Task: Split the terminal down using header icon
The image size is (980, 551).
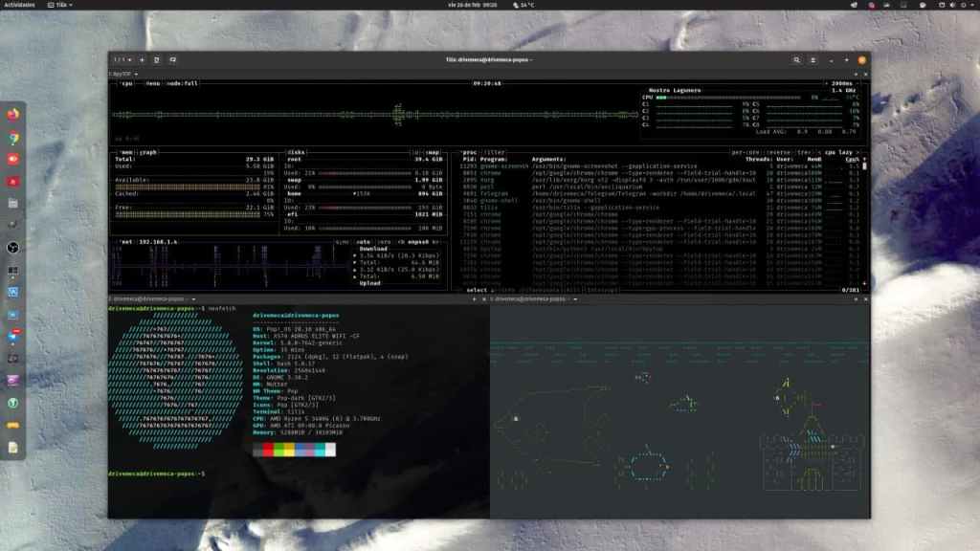Action: pyautogui.click(x=172, y=59)
